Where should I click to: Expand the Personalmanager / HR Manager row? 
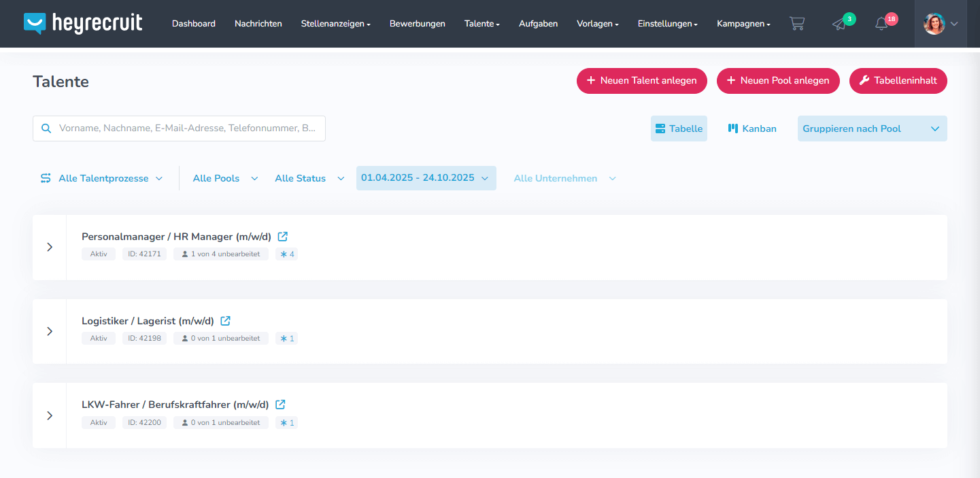[x=50, y=247]
